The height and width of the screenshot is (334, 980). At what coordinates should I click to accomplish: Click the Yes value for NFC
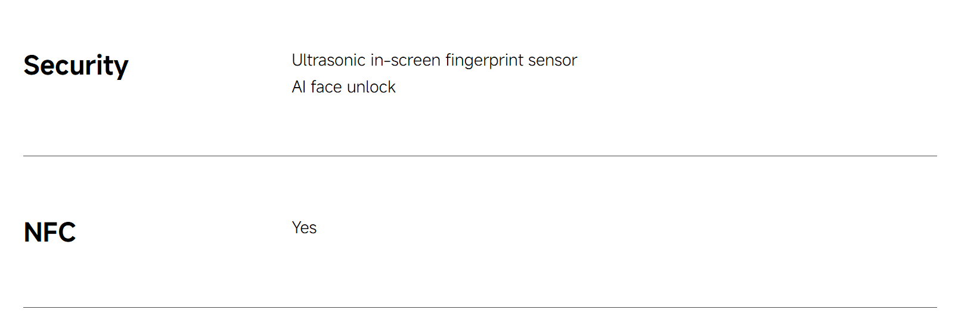click(305, 228)
